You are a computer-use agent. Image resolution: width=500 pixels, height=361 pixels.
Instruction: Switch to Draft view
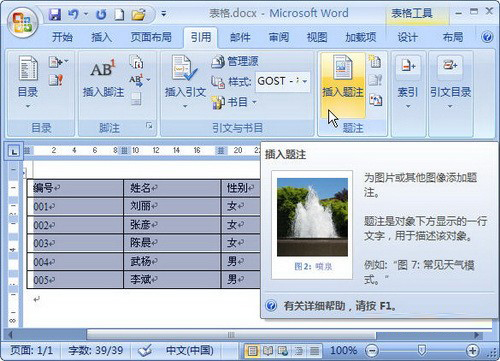(x=314, y=351)
